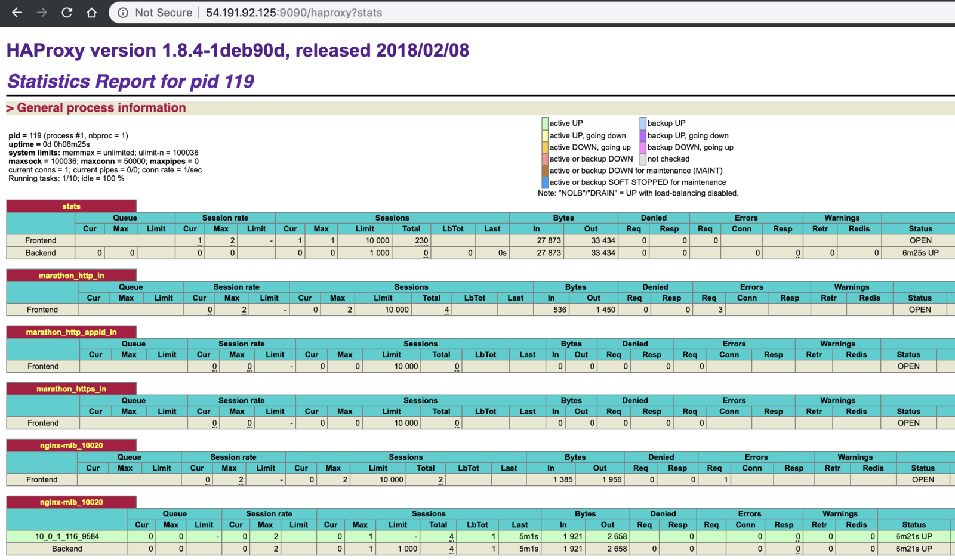955x560 pixels.
Task: Click marathon_http_in Errors Req value '3'
Action: point(720,310)
